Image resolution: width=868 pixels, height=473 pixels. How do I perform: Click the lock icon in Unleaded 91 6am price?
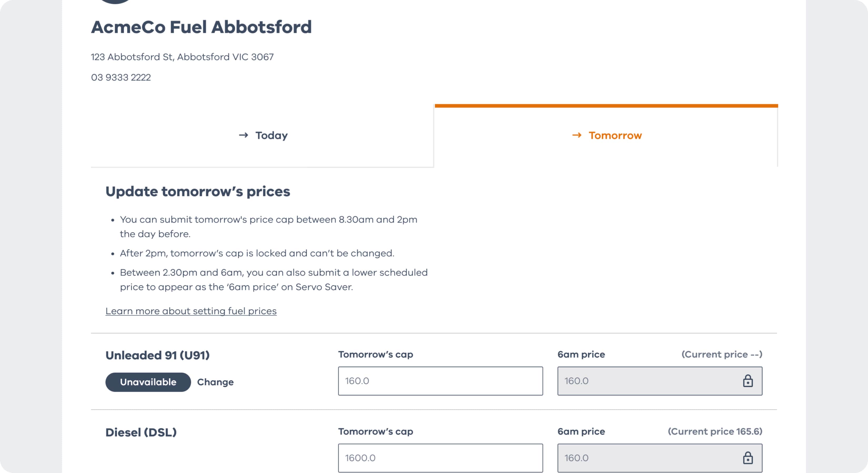(748, 381)
